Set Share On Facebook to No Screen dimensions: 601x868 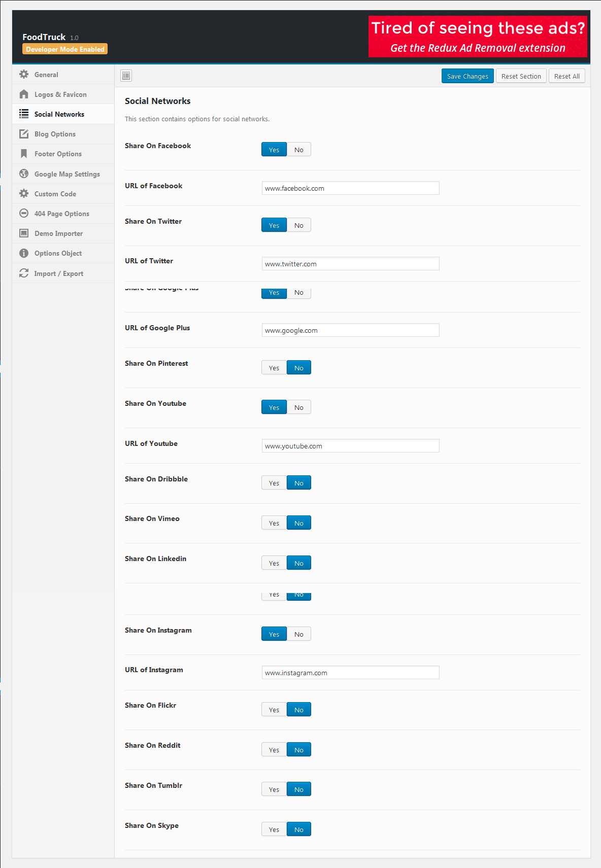click(x=299, y=150)
